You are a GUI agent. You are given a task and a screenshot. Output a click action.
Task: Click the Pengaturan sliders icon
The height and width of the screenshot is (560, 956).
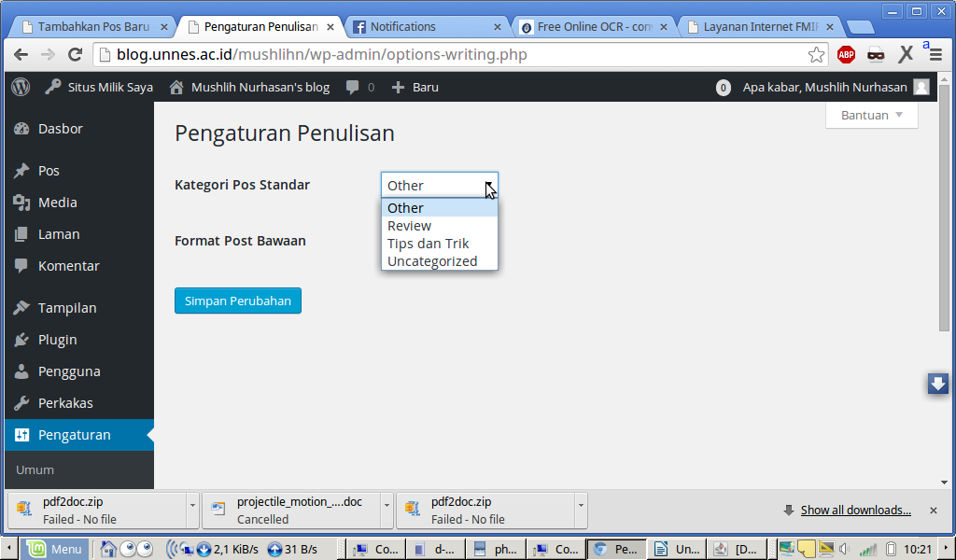tap(21, 435)
